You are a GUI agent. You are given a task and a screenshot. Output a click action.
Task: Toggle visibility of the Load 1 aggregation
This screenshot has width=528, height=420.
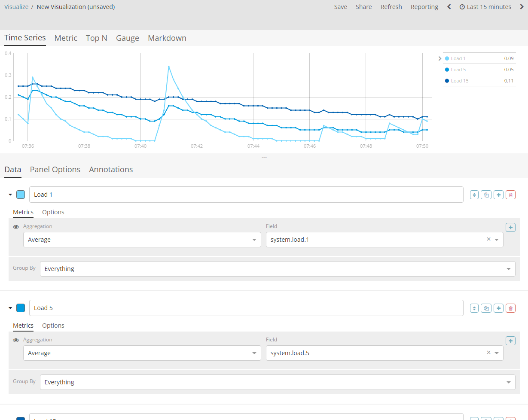click(16, 226)
